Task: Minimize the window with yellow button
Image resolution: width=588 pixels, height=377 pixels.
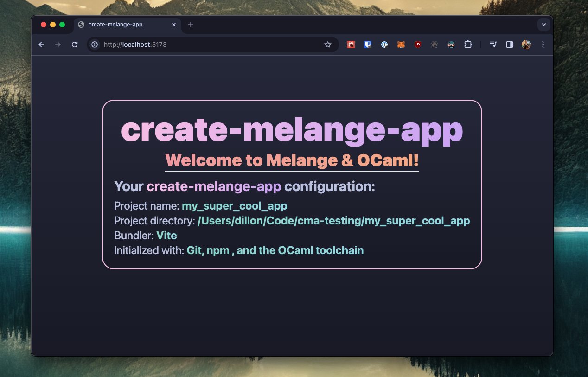Action: [x=53, y=25]
